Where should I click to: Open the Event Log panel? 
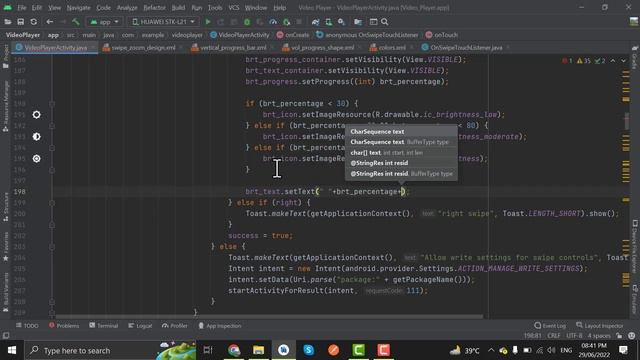[x=550, y=326]
